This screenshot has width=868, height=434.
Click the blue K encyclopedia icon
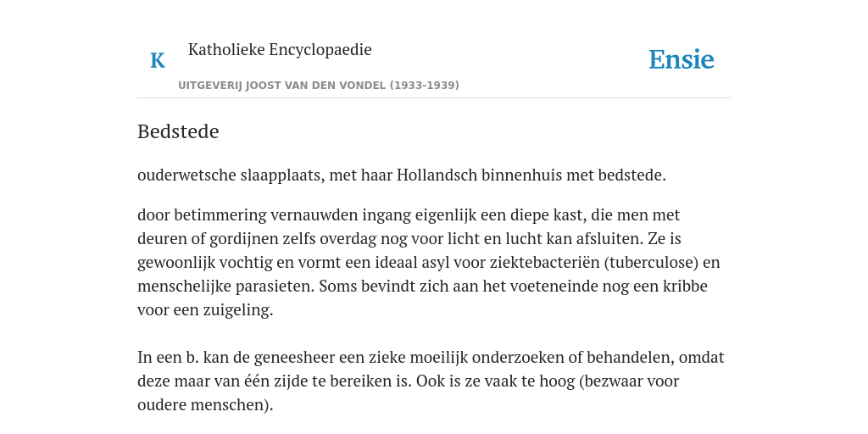pos(158,60)
